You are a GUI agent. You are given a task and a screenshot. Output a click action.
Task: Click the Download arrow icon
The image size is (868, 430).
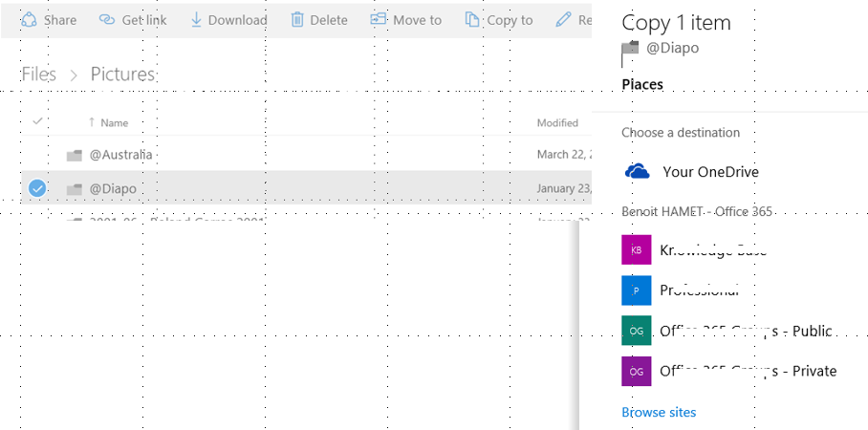tap(196, 19)
